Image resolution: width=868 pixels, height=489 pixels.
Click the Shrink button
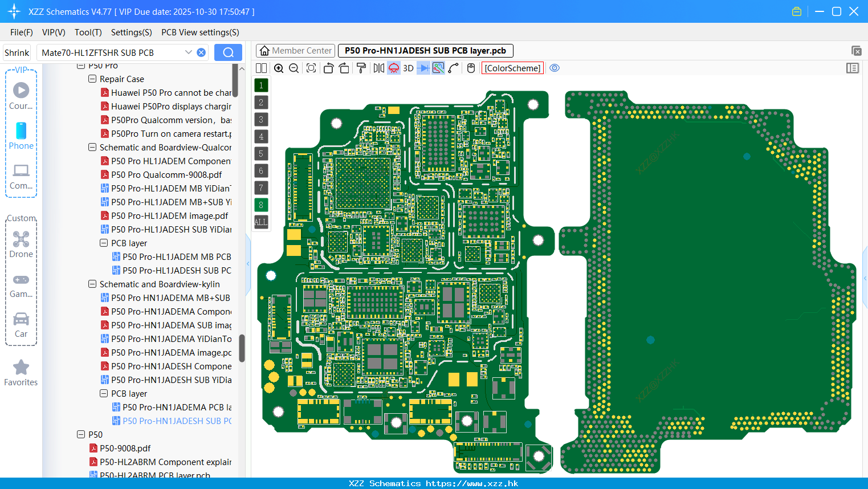click(x=17, y=52)
